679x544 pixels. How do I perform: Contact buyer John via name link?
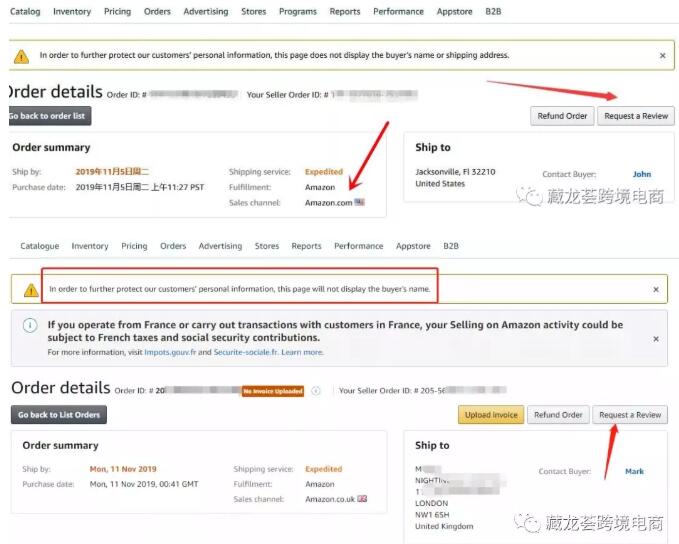tap(641, 174)
